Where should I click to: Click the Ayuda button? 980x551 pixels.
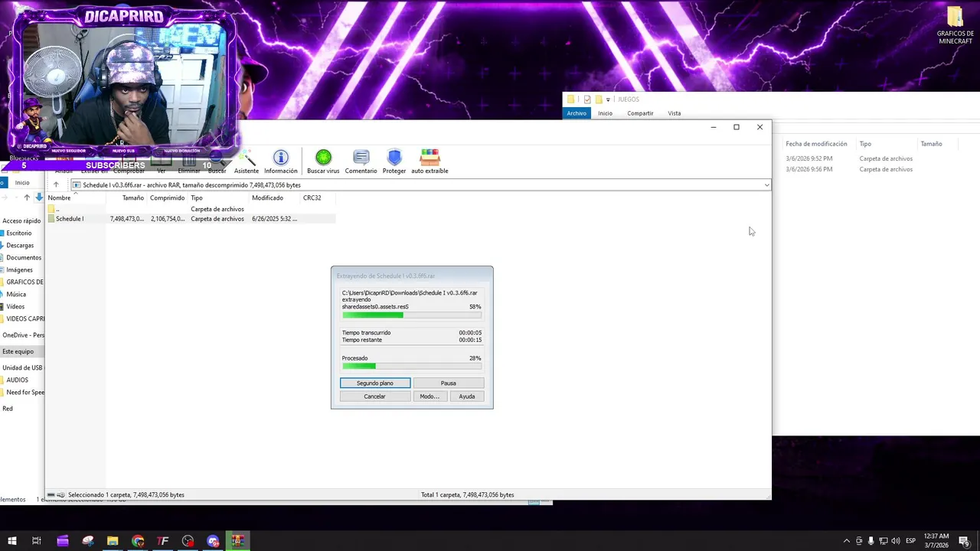point(467,396)
